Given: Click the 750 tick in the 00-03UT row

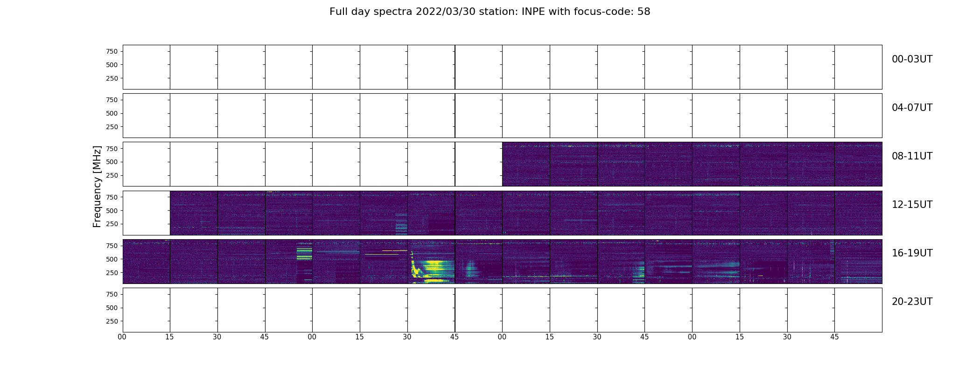Looking at the screenshot, I should coord(112,52).
